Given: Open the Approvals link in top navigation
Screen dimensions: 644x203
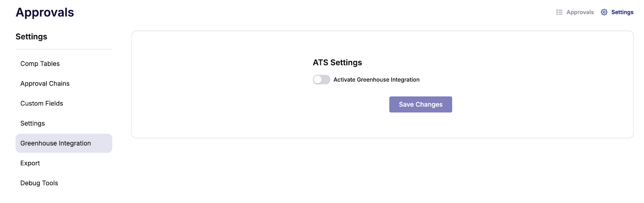Looking at the screenshot, I should (580, 12).
